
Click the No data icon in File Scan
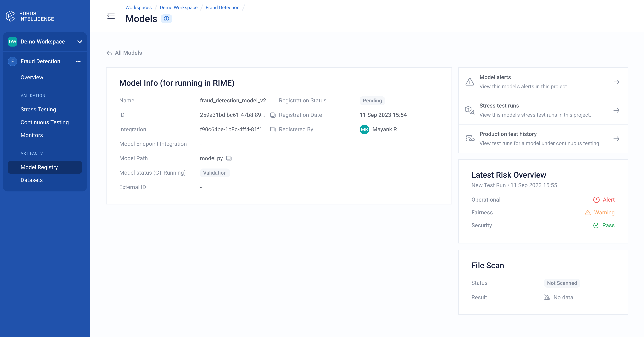point(547,297)
